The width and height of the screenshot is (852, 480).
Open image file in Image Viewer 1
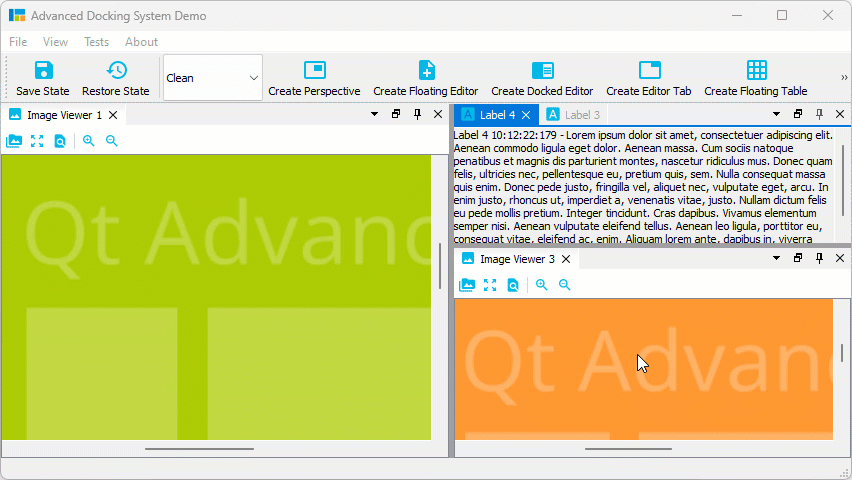(x=14, y=141)
